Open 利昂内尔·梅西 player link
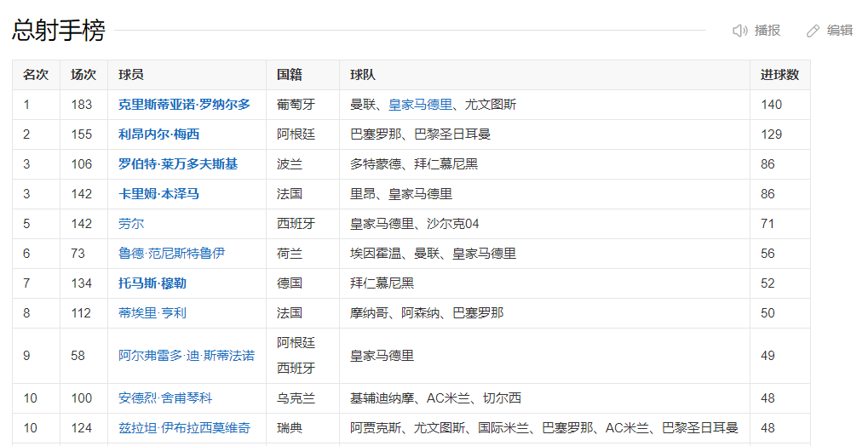The width and height of the screenshot is (868, 446). (159, 134)
